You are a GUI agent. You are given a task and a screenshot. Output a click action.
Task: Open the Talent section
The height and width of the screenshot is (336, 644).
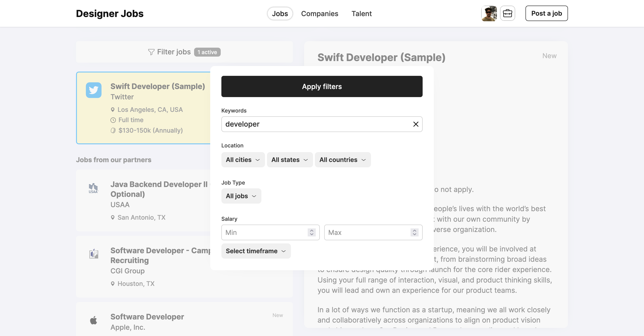[x=361, y=13]
